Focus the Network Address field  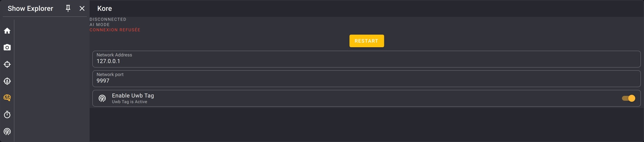[366, 61]
